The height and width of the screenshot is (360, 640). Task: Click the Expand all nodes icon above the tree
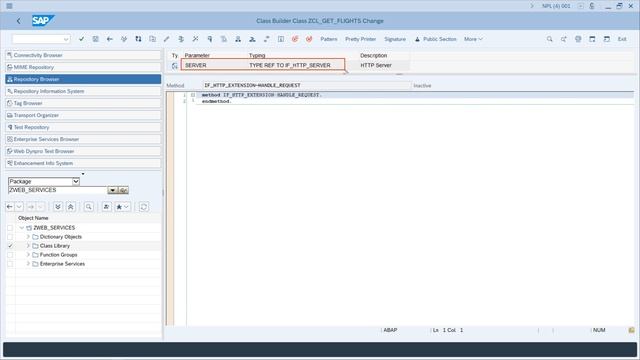58,207
